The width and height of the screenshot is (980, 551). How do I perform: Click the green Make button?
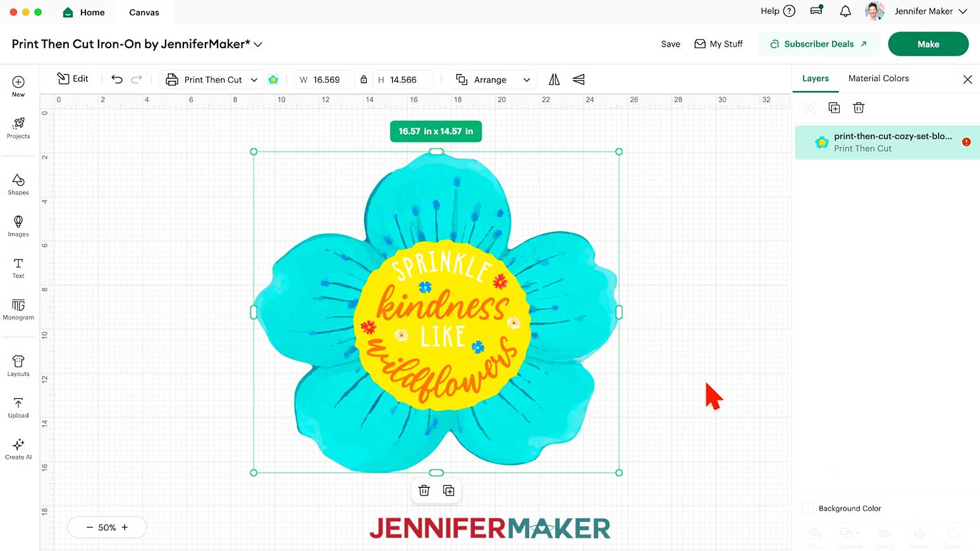pos(928,44)
